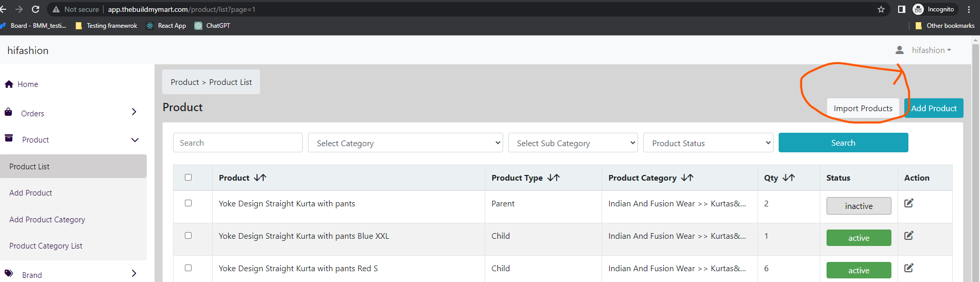
Task: Sort by Product column arrows
Action: pos(260,178)
